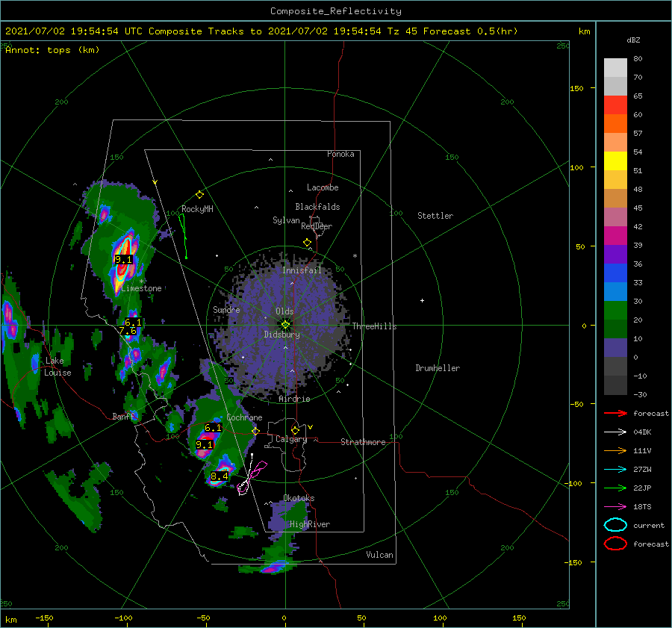This screenshot has width=672, height=628.
Task: Click the radar site marker at Olds
Action: pyautogui.click(x=285, y=325)
